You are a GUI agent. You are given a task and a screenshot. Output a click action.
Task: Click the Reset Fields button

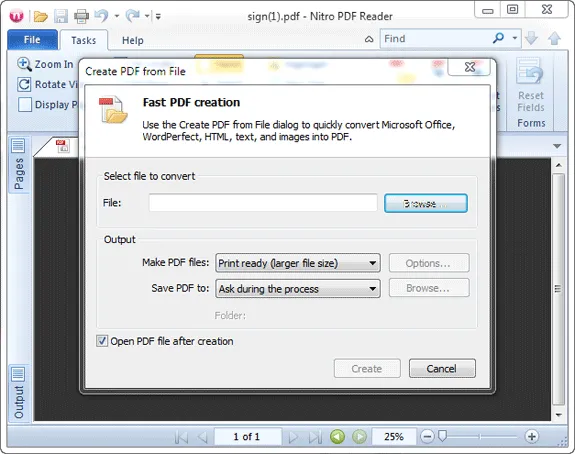(x=531, y=85)
